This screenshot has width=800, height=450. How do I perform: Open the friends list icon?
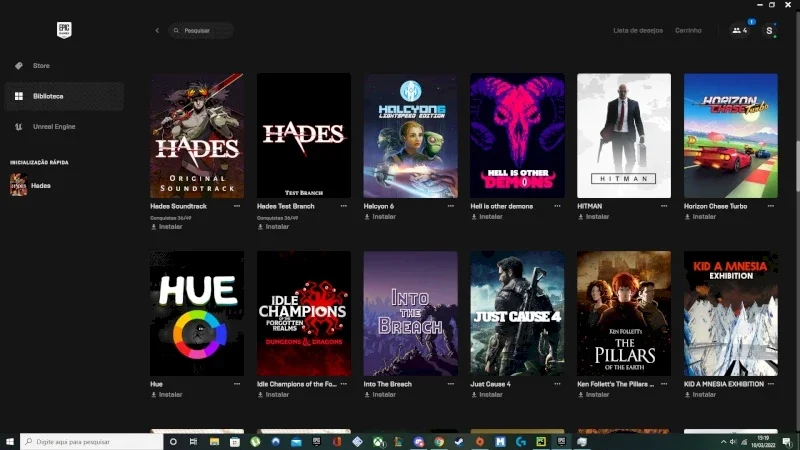pos(740,31)
